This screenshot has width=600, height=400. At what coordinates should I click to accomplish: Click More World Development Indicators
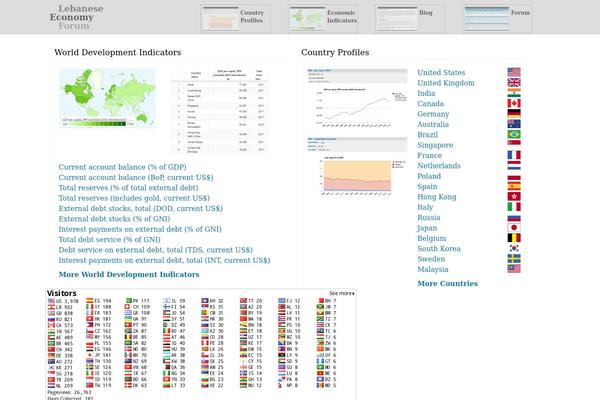tap(129, 274)
